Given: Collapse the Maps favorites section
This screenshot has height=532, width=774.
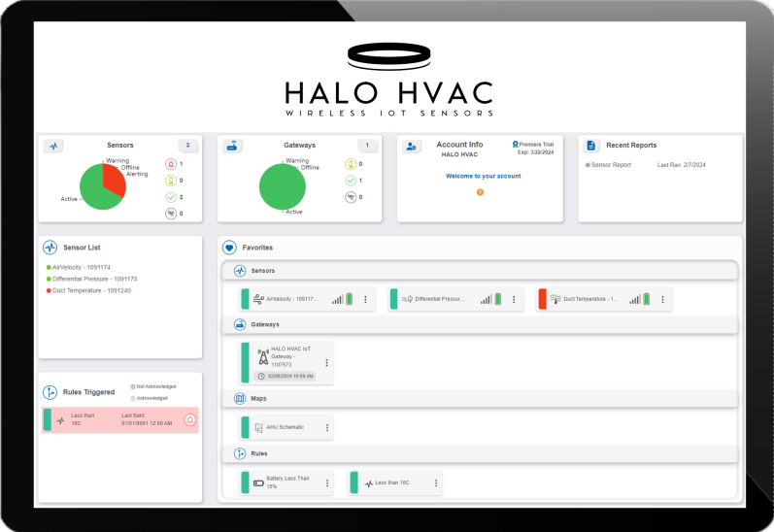Looking at the screenshot, I should (480, 398).
